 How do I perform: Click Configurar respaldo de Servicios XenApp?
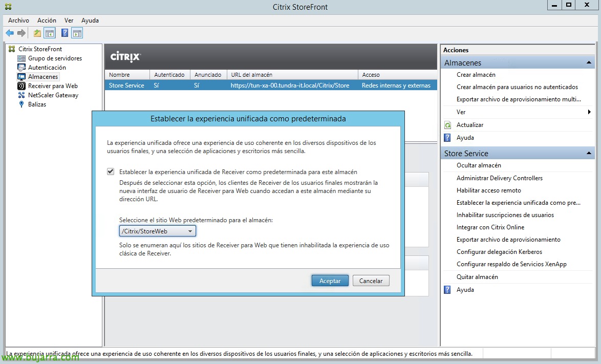coord(511,264)
